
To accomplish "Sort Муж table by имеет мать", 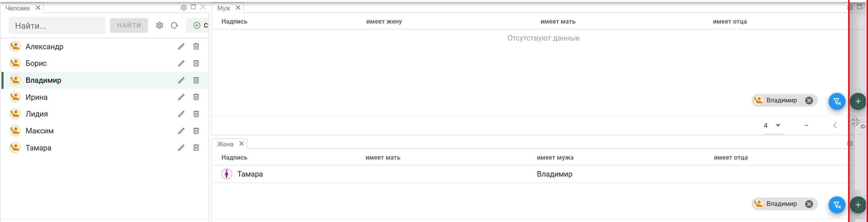I will click(558, 22).
